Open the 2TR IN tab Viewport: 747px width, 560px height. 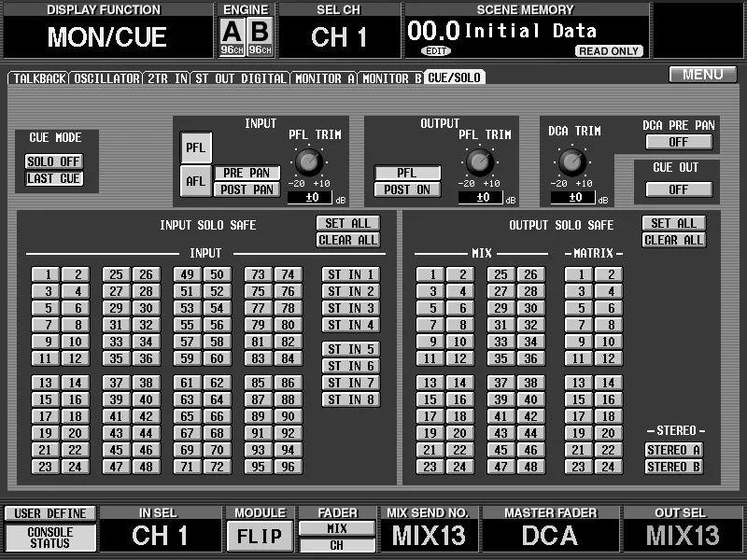coord(167,78)
